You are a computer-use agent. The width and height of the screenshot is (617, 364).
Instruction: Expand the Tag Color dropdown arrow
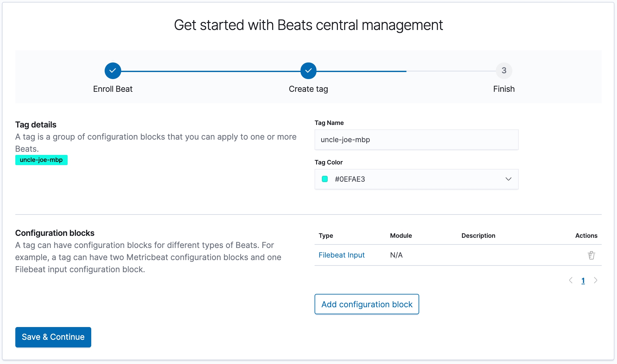tap(508, 179)
